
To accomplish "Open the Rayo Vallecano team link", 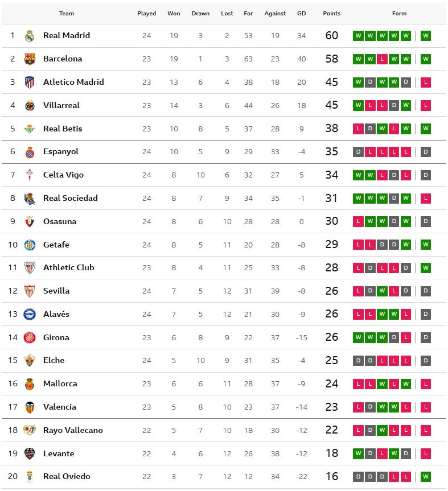I will (73, 430).
